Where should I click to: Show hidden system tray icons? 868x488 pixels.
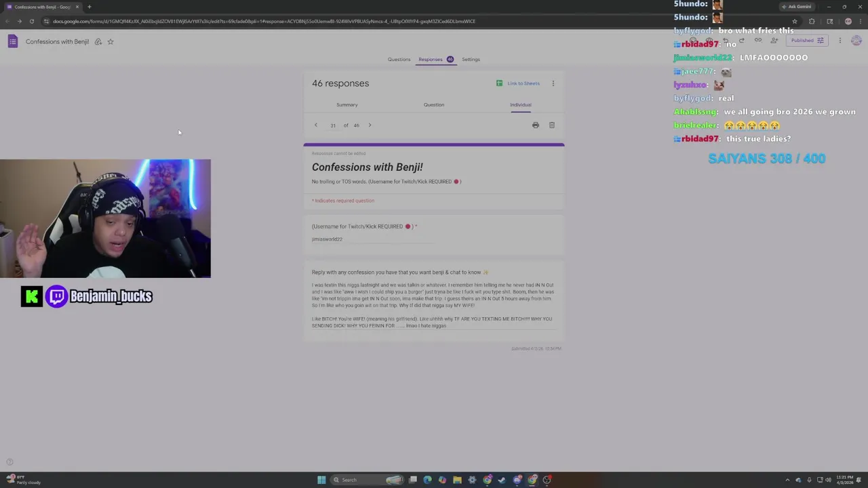pos(787,480)
